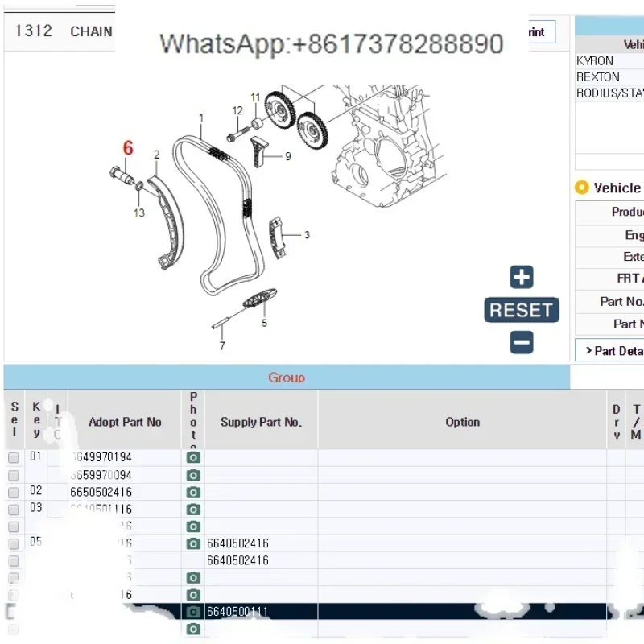Zoom in with the plus button
Viewport: 644px width, 644px height.
522,277
